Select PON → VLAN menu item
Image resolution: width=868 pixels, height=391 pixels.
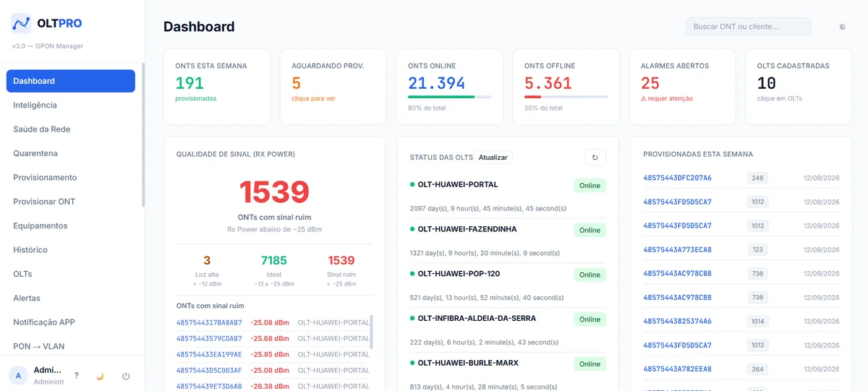point(71,346)
